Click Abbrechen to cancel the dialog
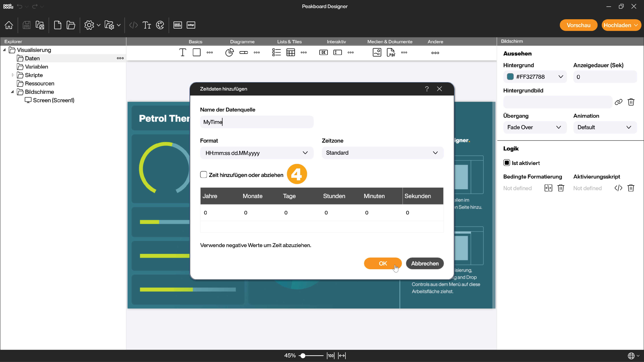This screenshot has width=644, height=362. click(x=425, y=263)
